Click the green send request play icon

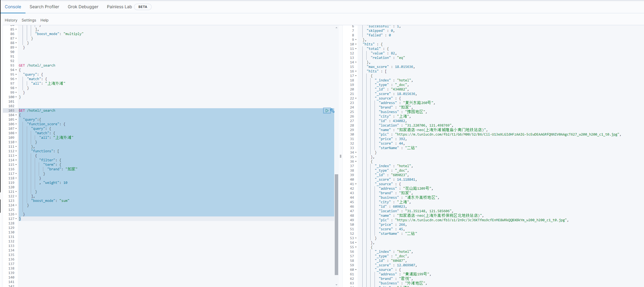pos(327,111)
